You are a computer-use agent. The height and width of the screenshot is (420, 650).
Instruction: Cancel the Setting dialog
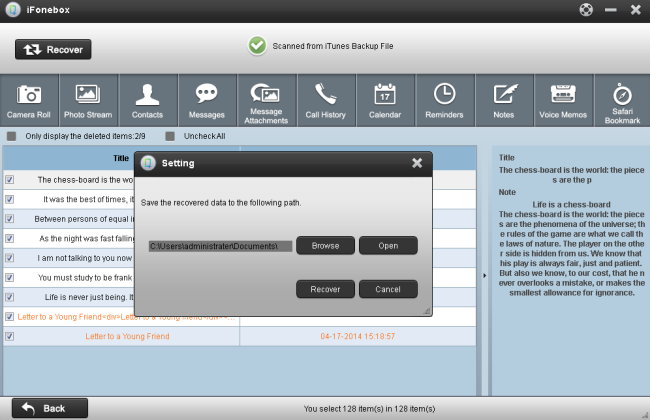[x=387, y=289]
